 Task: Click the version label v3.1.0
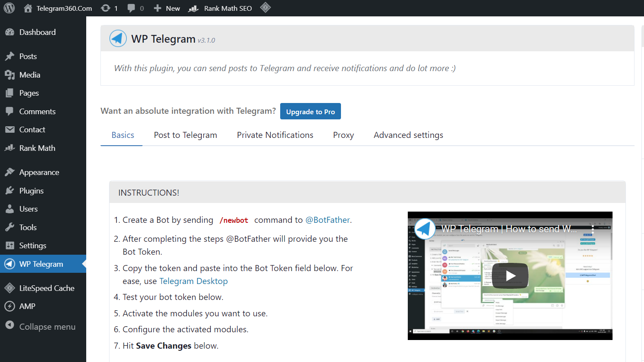(x=206, y=40)
